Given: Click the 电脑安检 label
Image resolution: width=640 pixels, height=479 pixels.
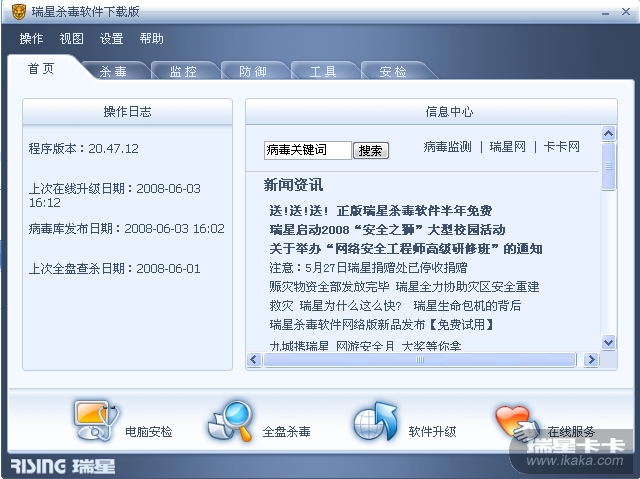Looking at the screenshot, I should coord(149,431).
